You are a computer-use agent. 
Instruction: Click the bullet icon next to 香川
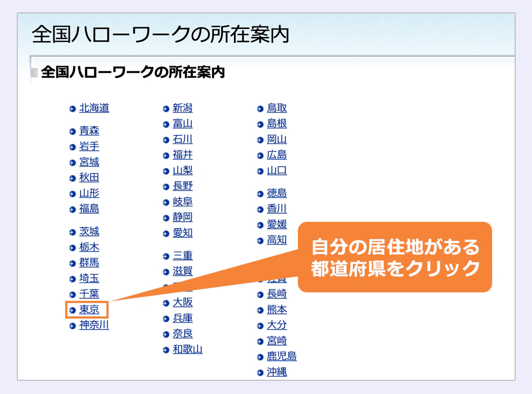(x=260, y=209)
